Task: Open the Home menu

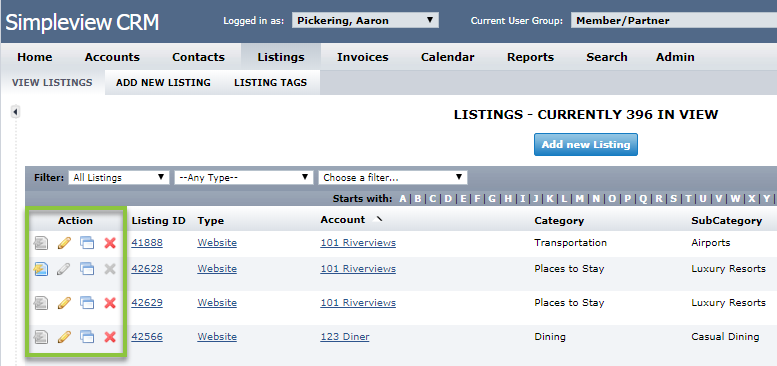Action: [x=35, y=57]
